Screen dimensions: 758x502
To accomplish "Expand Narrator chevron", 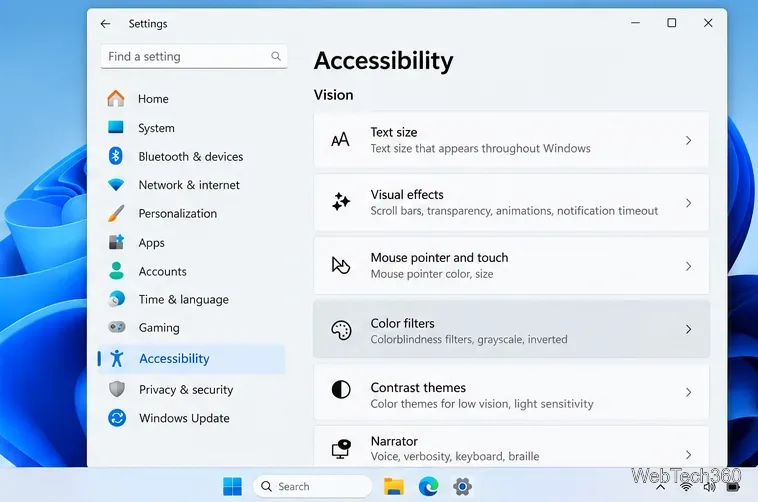I will tap(688, 455).
